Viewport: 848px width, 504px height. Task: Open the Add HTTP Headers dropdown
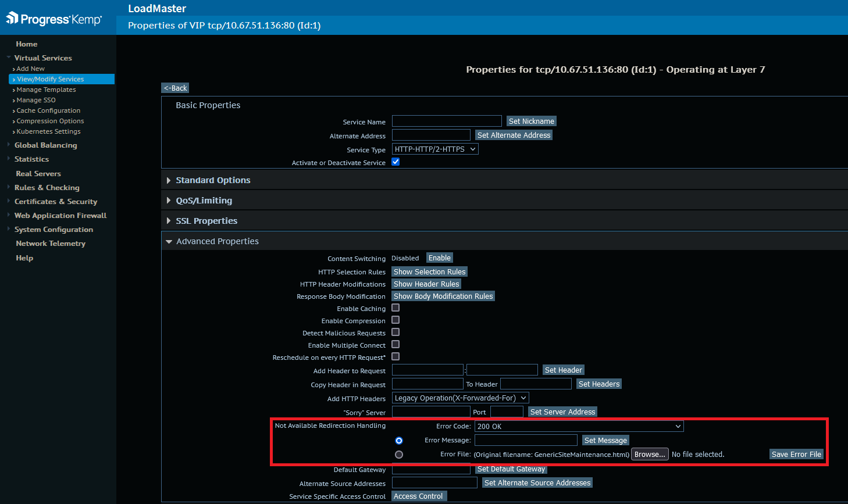coord(461,398)
